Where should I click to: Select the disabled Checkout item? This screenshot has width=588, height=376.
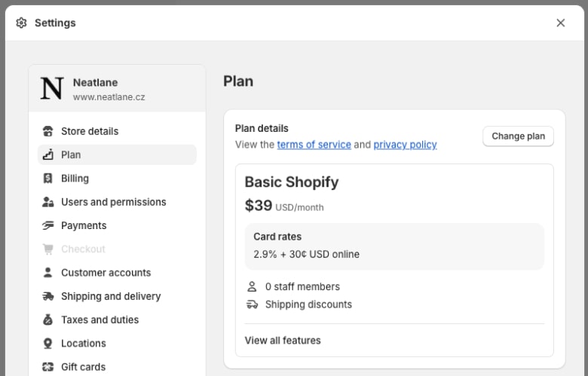click(x=117, y=249)
